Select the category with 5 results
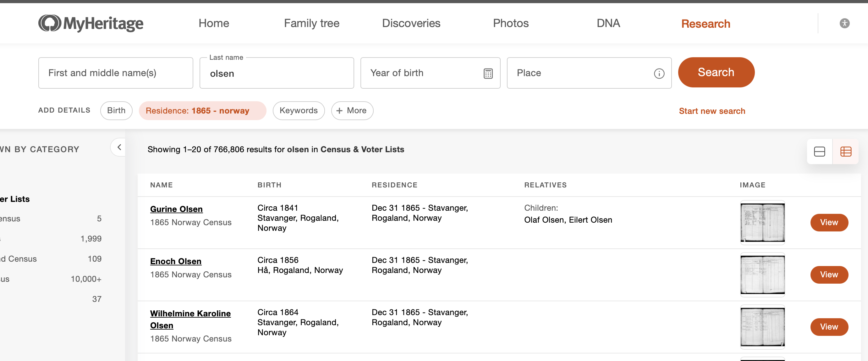Viewport: 868px width, 361px height. click(x=51, y=219)
